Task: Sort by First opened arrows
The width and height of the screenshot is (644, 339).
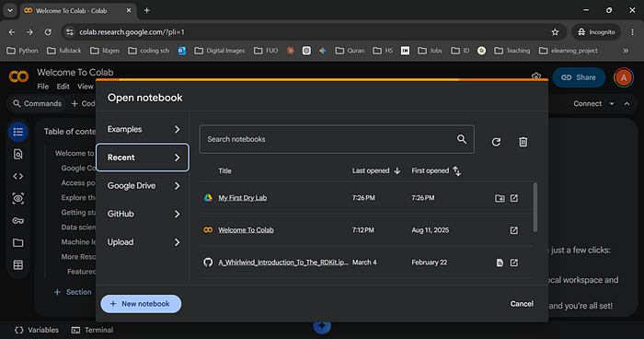Action: click(x=456, y=170)
